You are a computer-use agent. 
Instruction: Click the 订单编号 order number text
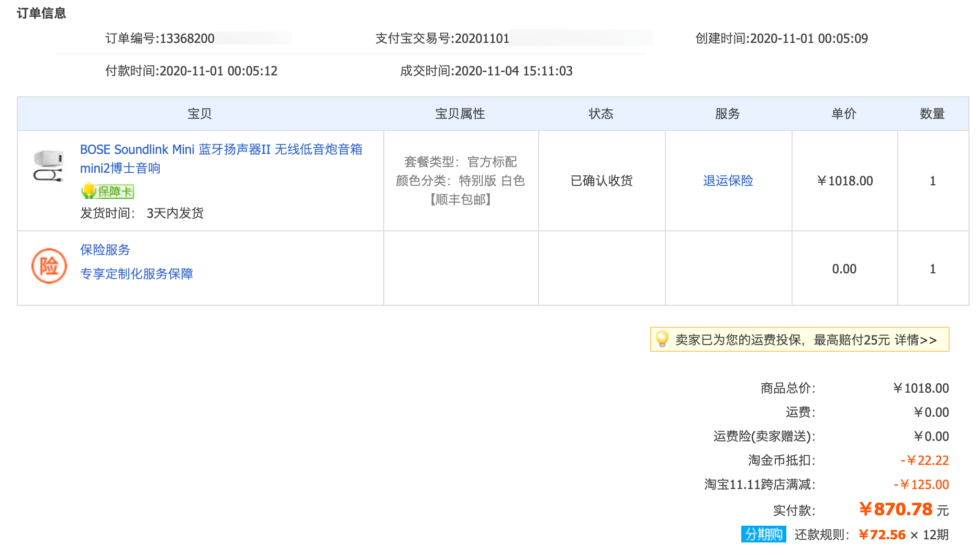[x=160, y=39]
